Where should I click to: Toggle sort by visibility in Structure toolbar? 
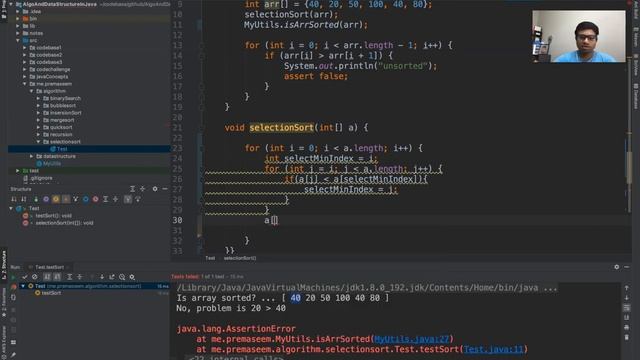[x=14, y=199]
